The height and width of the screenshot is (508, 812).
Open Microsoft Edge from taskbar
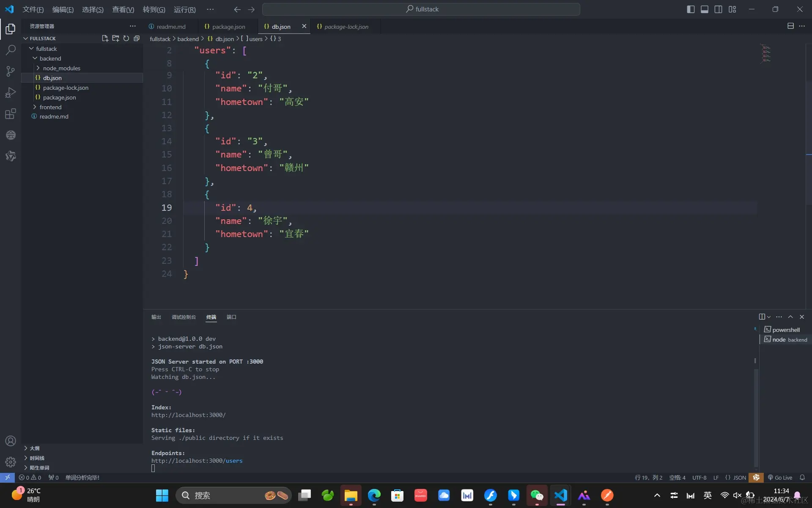point(374,495)
